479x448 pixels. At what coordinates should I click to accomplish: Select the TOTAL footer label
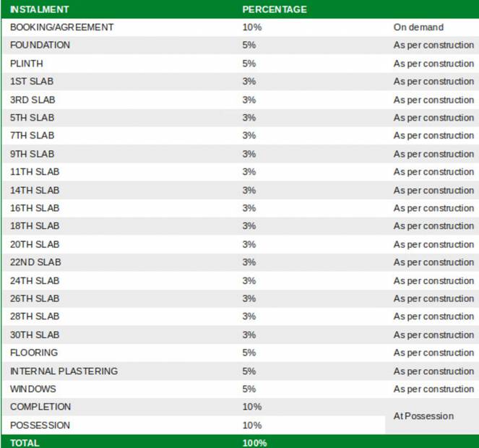point(25,442)
